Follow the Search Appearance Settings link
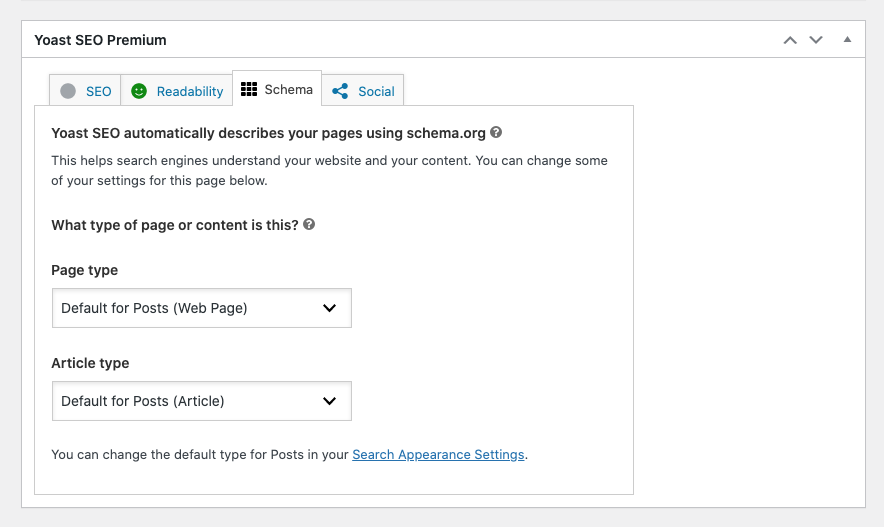Image resolution: width=884 pixels, height=527 pixels. (x=438, y=454)
